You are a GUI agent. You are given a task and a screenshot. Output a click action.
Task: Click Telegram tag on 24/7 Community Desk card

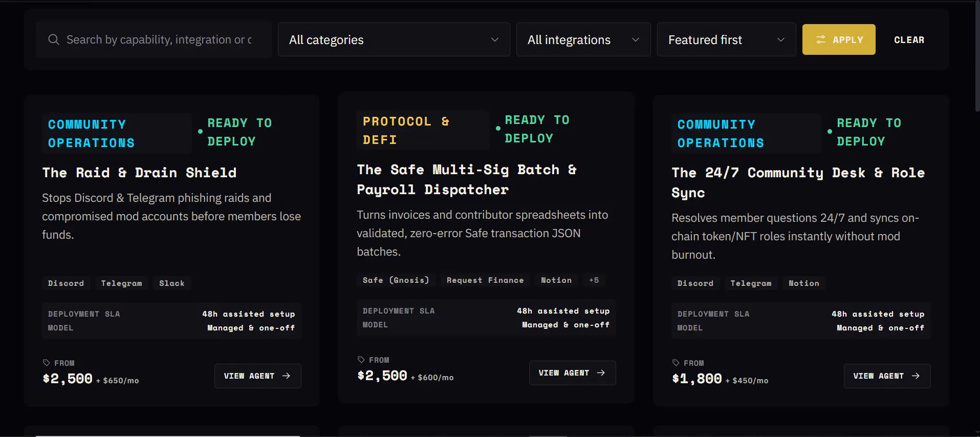click(751, 283)
